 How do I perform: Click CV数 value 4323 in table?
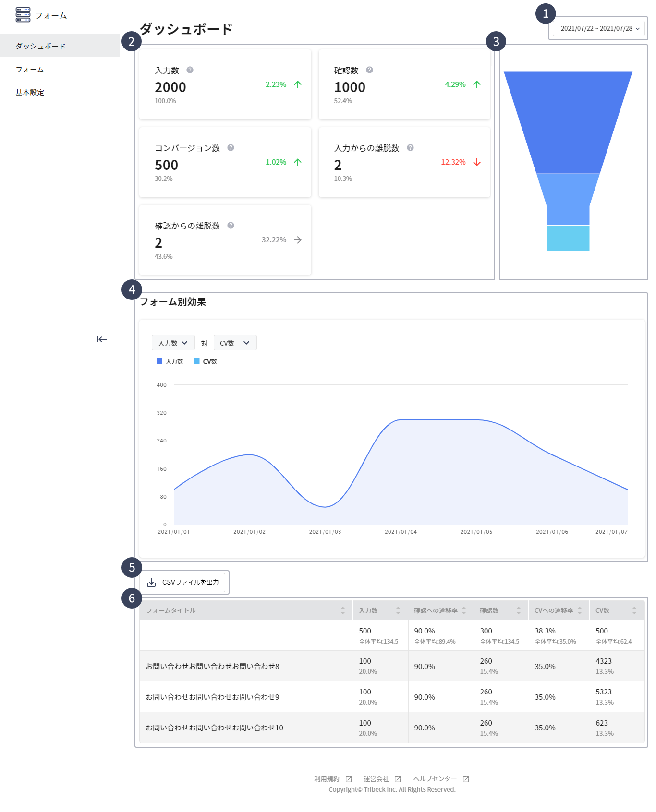604,661
